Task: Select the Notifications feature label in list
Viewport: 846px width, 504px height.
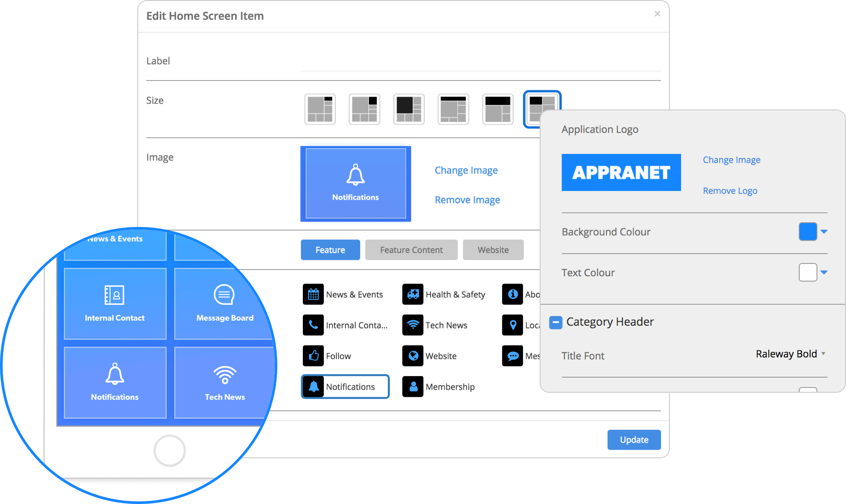Action: pos(350,387)
